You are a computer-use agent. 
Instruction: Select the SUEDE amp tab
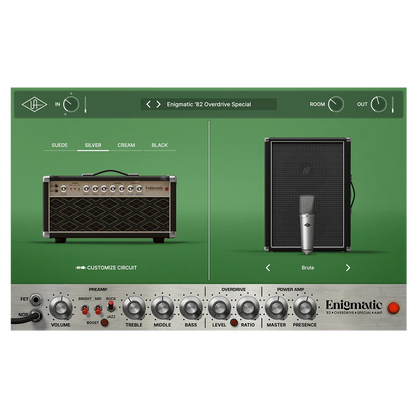[x=60, y=145]
